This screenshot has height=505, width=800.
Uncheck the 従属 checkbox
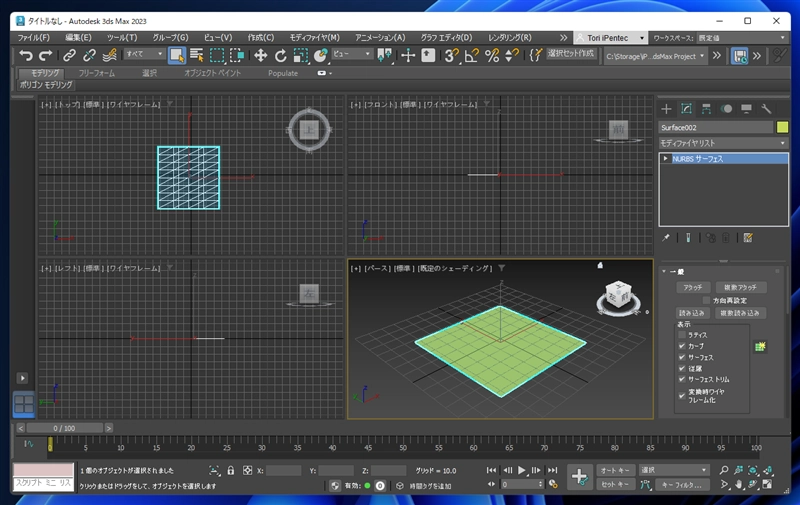click(x=682, y=368)
